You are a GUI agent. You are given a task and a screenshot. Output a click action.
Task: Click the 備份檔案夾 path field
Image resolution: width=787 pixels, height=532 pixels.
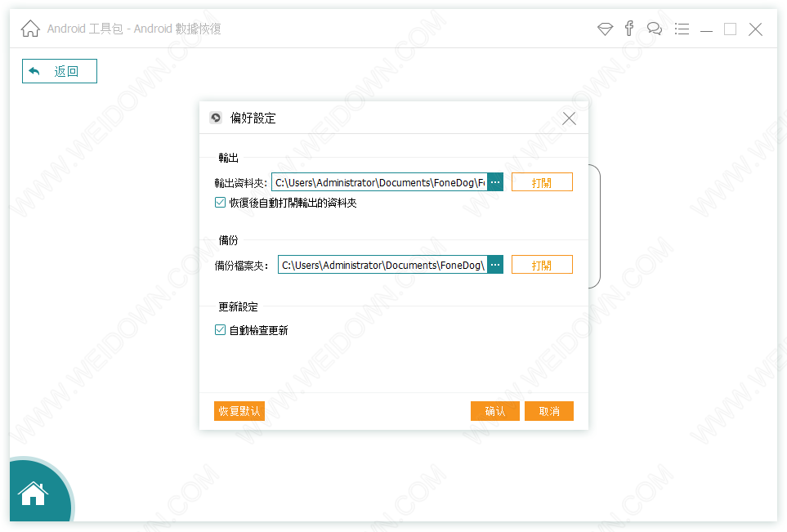point(382,265)
